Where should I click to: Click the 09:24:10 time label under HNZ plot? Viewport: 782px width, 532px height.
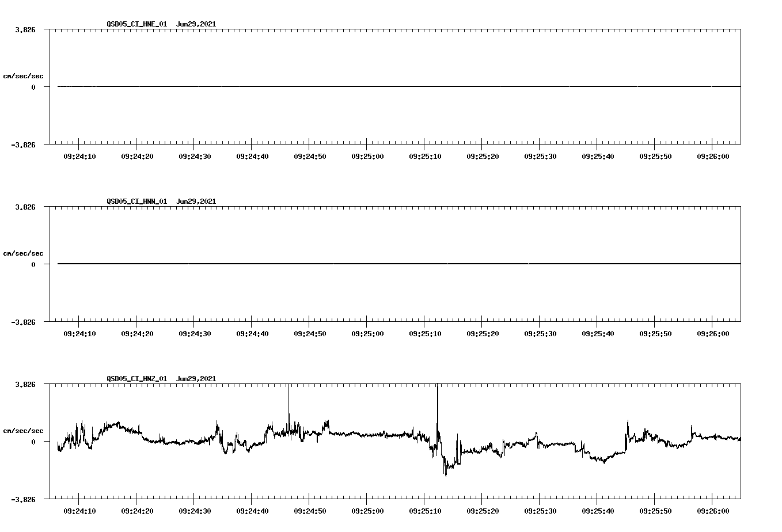click(x=79, y=511)
